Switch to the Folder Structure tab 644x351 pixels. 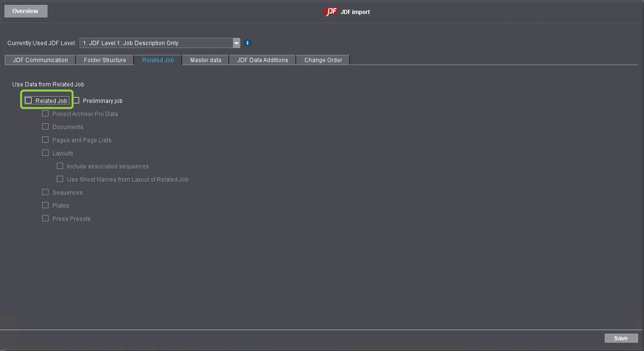pyautogui.click(x=104, y=60)
